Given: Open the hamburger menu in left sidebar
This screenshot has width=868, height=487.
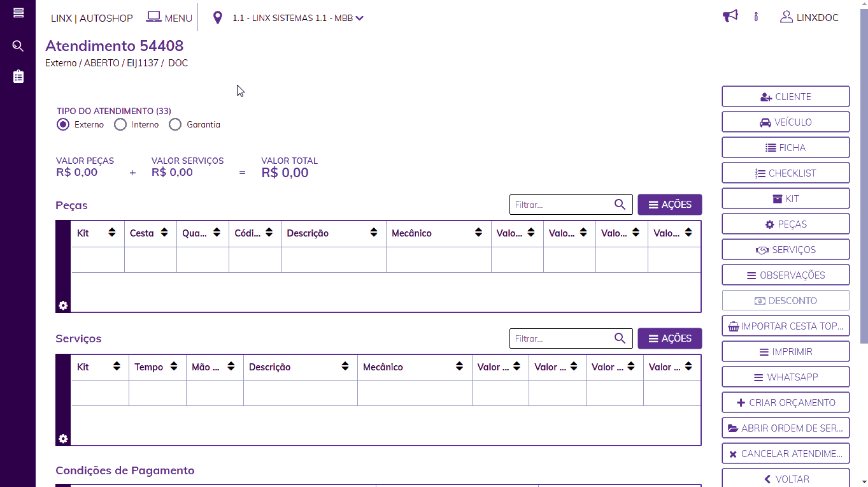Looking at the screenshot, I should click(x=18, y=13).
